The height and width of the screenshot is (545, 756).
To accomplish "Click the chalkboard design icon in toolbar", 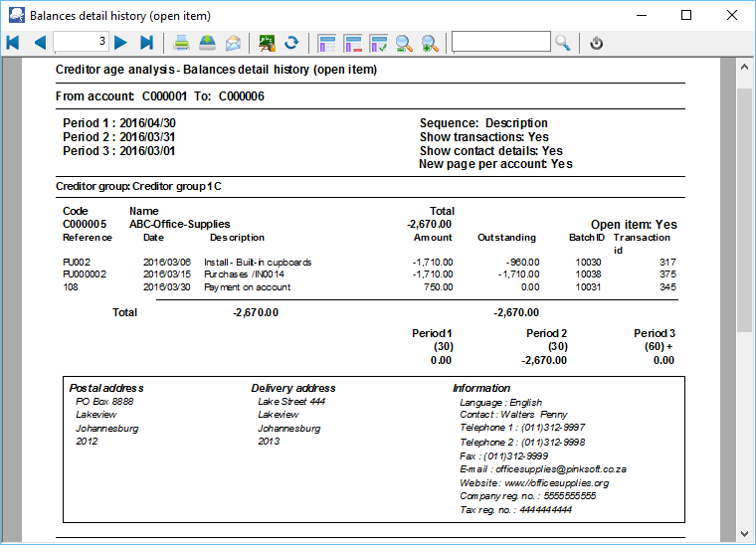I will click(x=267, y=43).
